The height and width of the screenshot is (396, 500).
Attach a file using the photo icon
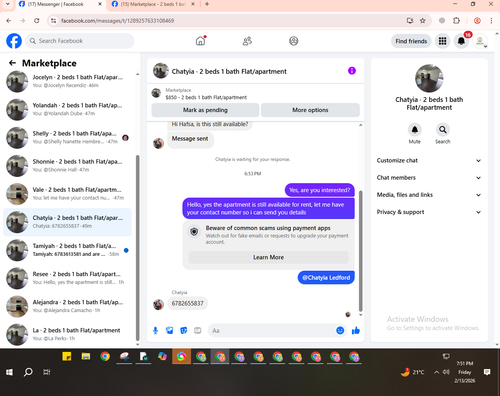pos(170,330)
